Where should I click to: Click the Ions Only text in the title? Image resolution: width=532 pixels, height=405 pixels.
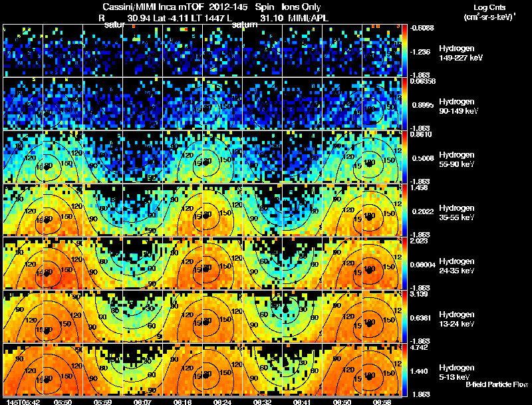point(301,7)
